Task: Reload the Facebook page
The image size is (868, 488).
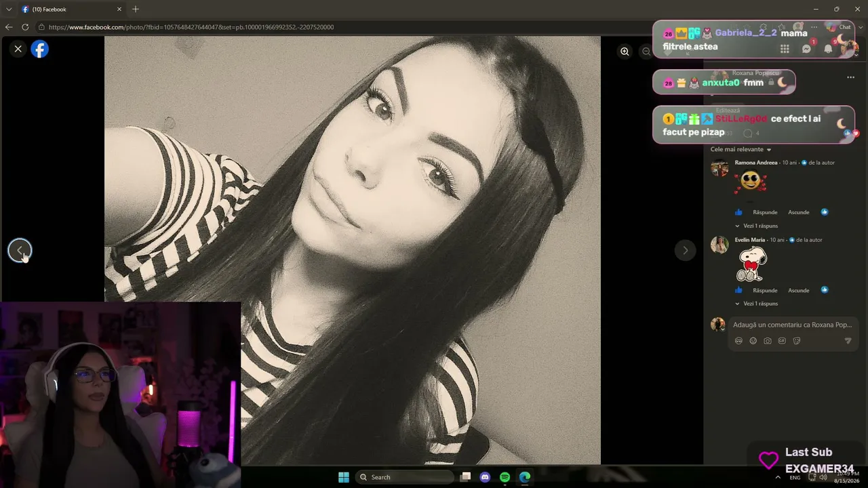Action: pyautogui.click(x=25, y=27)
